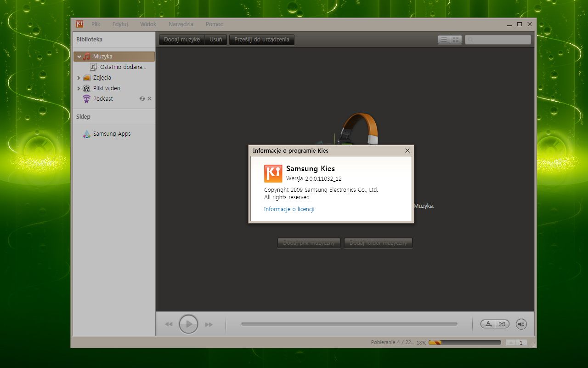Image resolution: width=588 pixels, height=368 pixels.
Task: Select the Ostatnio dodana... playlist
Action: [123, 67]
